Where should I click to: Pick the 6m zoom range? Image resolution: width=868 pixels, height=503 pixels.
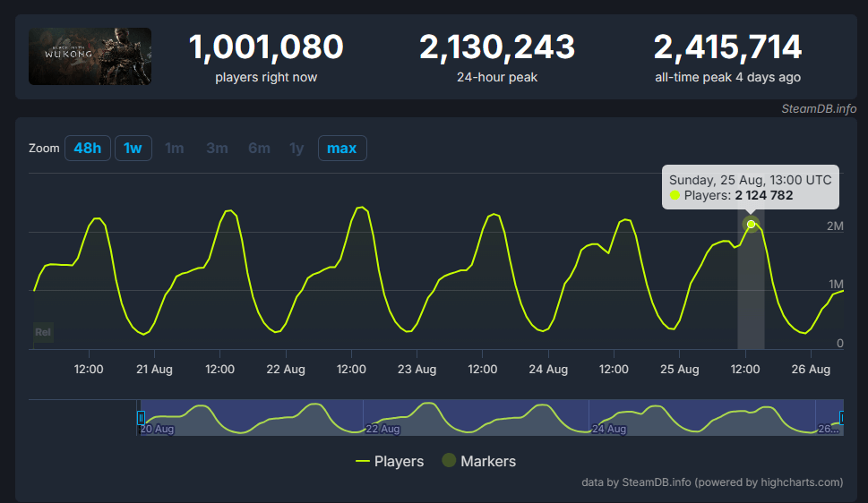coord(259,149)
